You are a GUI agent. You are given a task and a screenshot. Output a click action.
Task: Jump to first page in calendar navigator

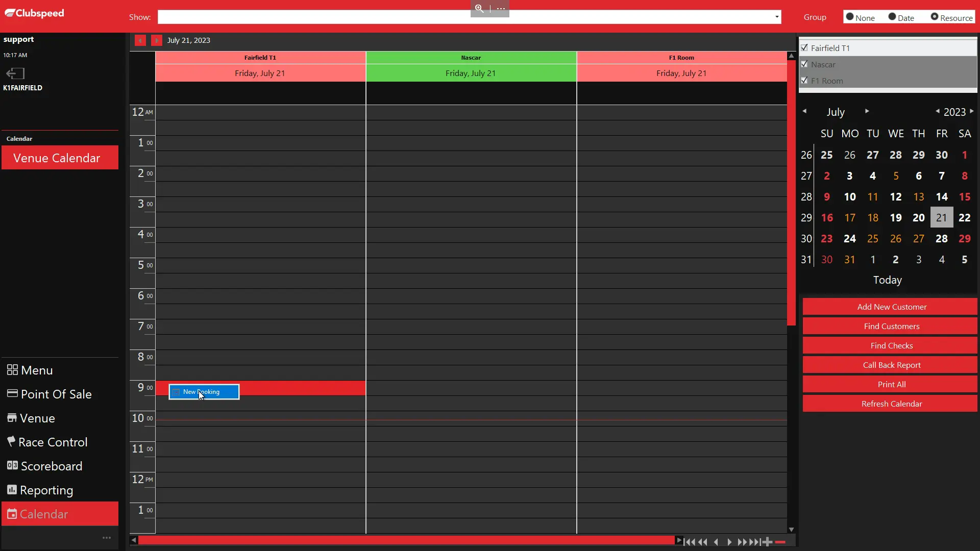[689, 542]
